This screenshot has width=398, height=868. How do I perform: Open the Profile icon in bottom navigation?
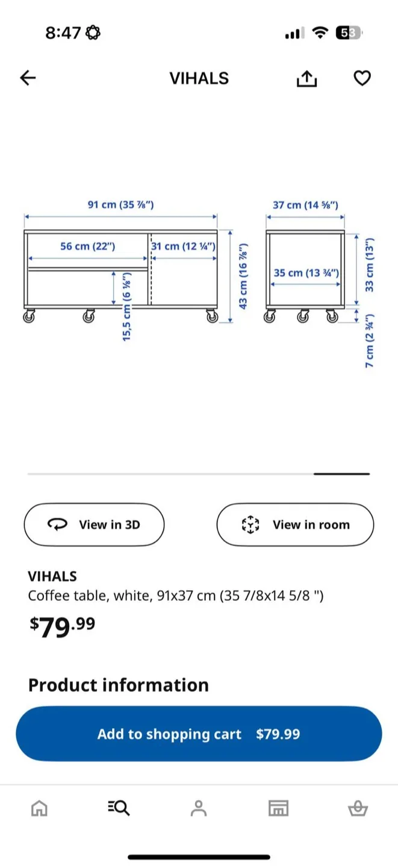(199, 808)
